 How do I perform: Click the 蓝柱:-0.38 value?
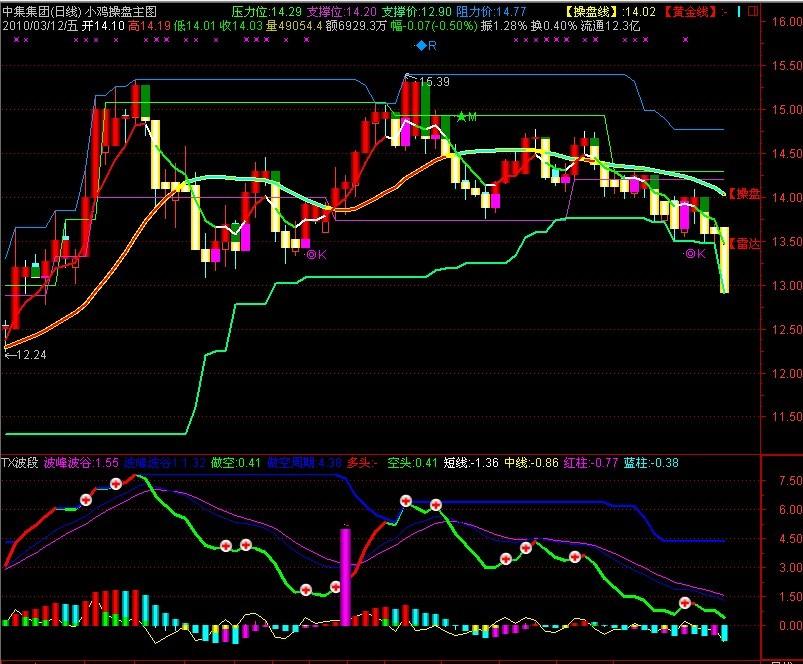(x=651, y=463)
